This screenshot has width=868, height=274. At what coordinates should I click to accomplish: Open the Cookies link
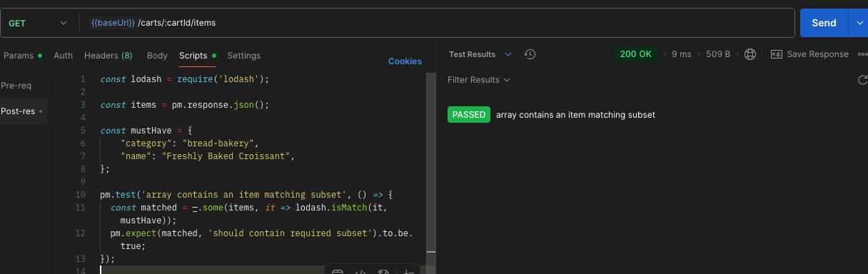tap(405, 61)
